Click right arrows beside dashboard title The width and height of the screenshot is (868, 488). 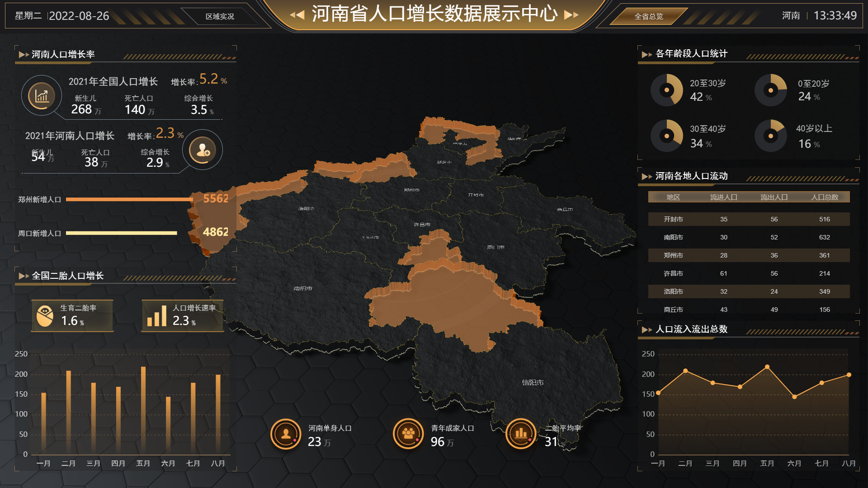pos(571,15)
